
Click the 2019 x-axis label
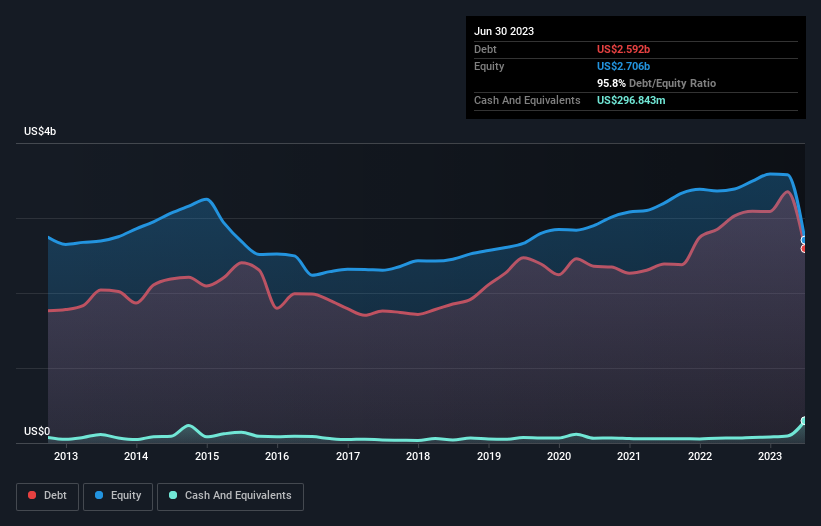tap(489, 456)
